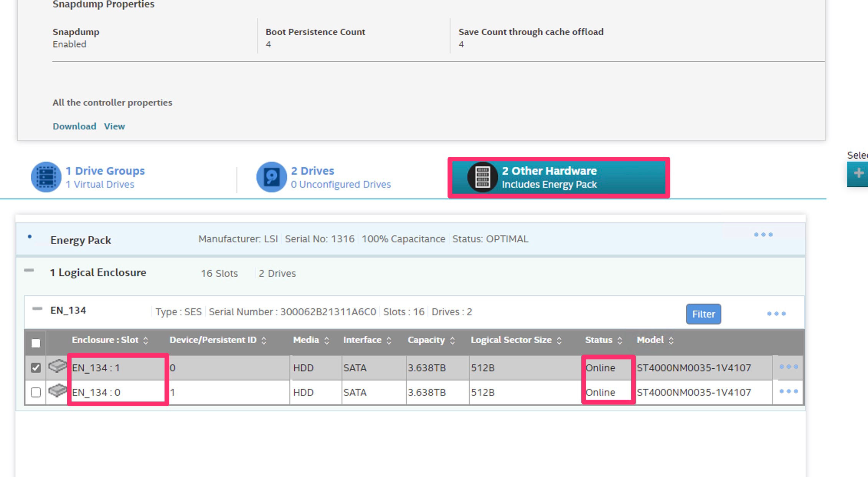Click the Drives disk icon
The width and height of the screenshot is (868, 477).
pos(271,177)
